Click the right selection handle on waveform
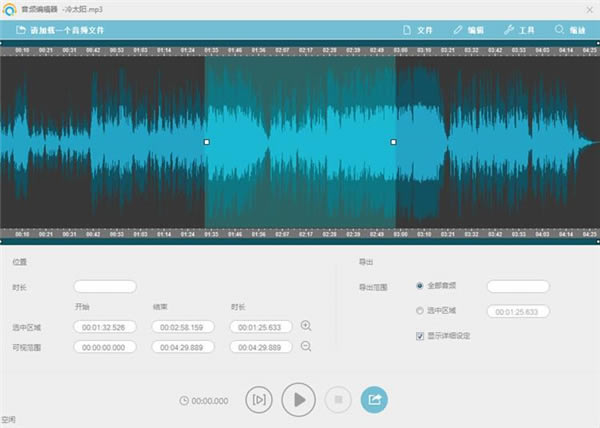Image resolution: width=600 pixels, height=428 pixels. [393, 142]
